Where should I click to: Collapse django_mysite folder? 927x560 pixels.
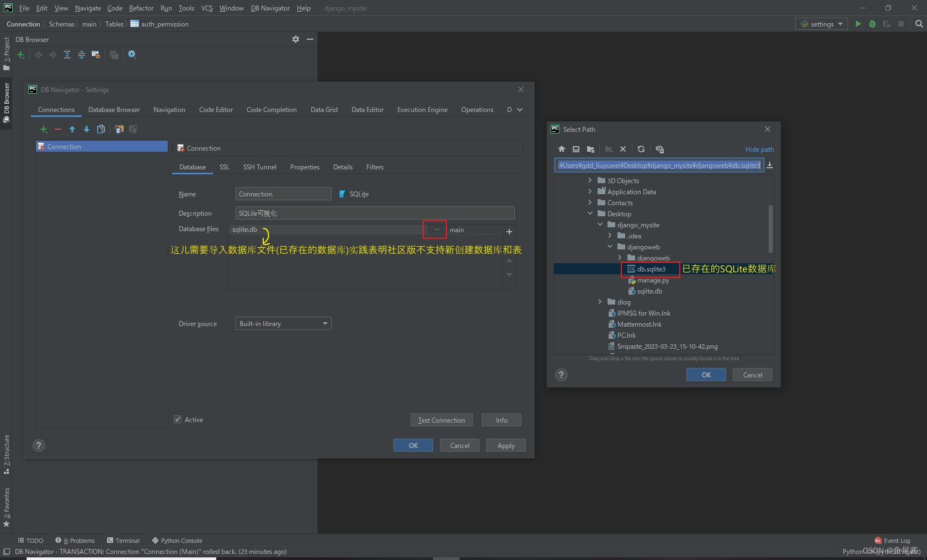[x=600, y=225]
